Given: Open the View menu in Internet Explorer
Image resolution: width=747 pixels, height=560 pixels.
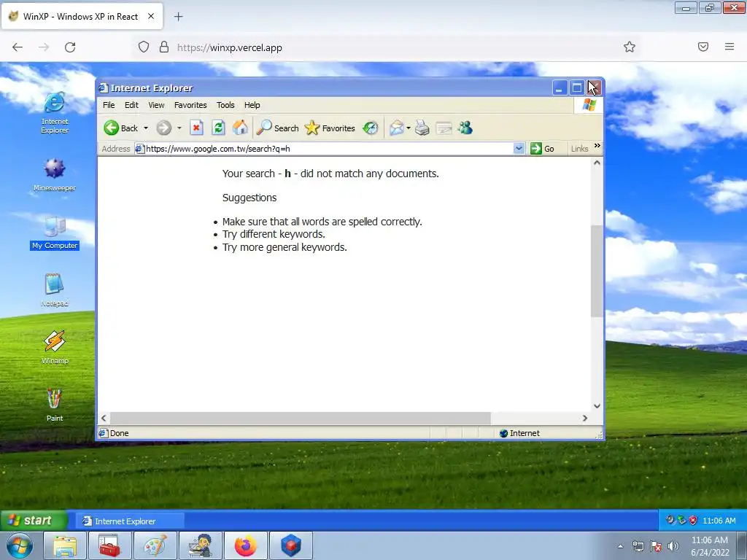Looking at the screenshot, I should point(156,105).
